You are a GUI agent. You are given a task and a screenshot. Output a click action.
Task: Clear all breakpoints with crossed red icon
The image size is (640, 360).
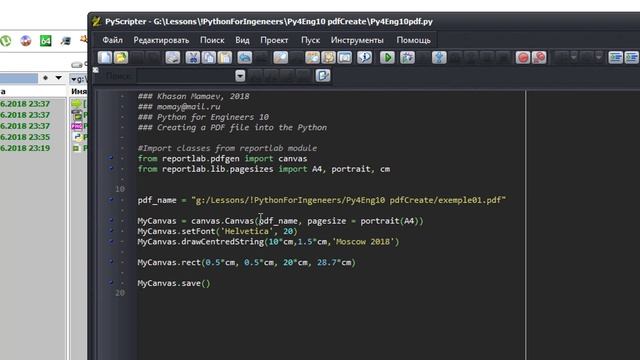(539, 58)
